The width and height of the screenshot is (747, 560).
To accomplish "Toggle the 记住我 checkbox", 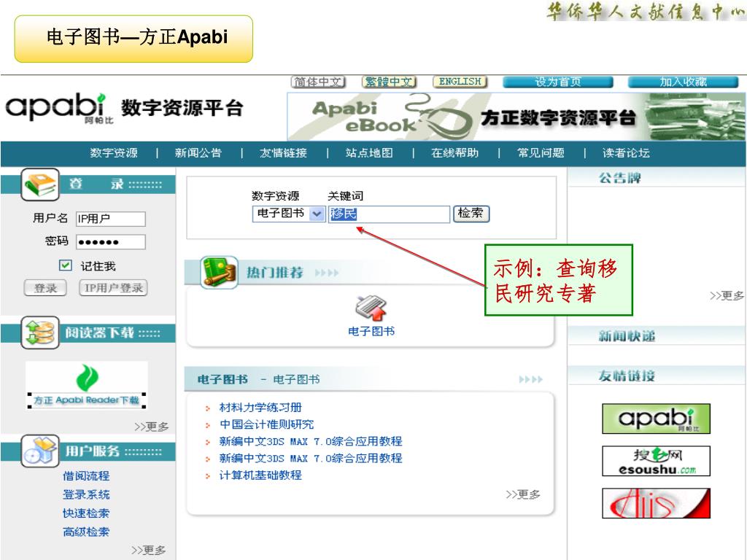I will tap(65, 265).
